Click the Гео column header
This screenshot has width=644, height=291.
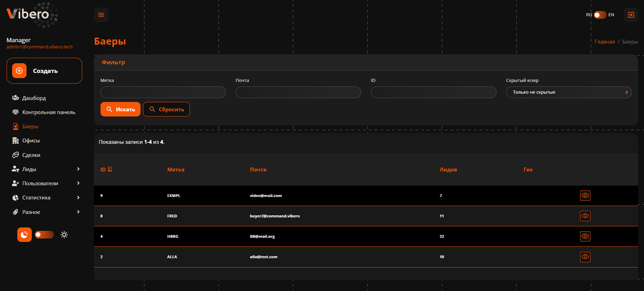click(x=528, y=170)
